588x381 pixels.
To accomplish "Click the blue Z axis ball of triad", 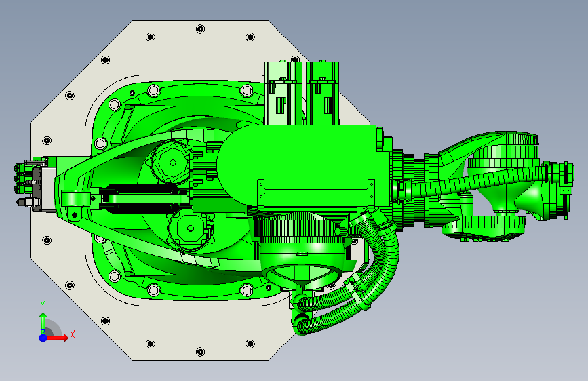I will tap(43, 338).
